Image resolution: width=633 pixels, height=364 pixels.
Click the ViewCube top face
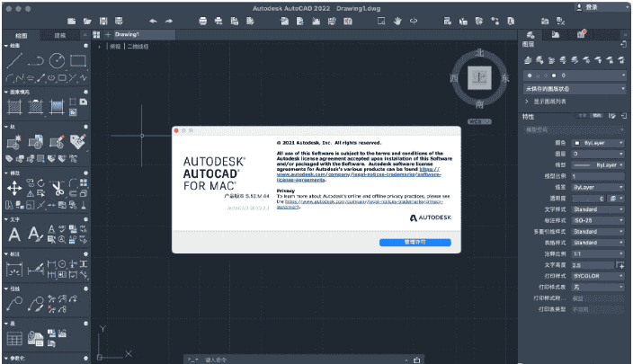click(x=479, y=77)
